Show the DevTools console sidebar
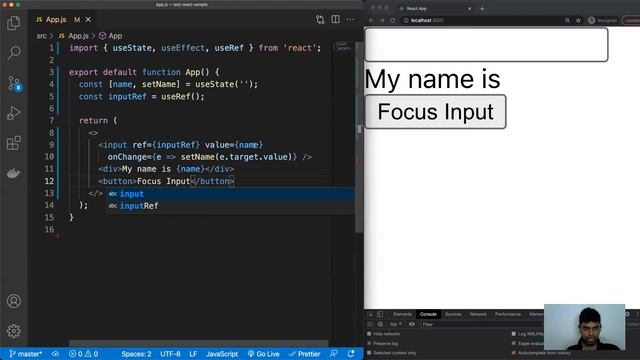The width and height of the screenshot is (640, 360). pyautogui.click(x=370, y=324)
